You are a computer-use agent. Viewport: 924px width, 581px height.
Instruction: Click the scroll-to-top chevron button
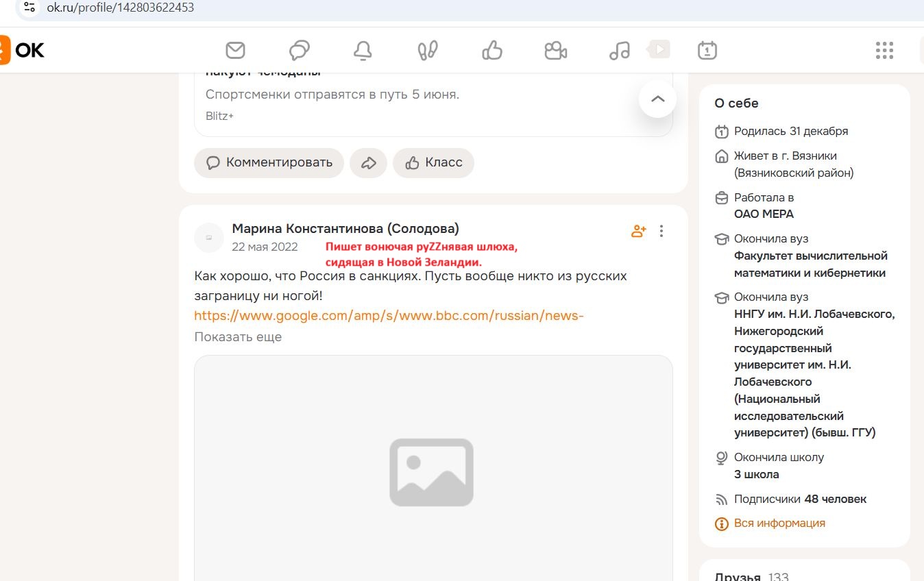pos(657,99)
